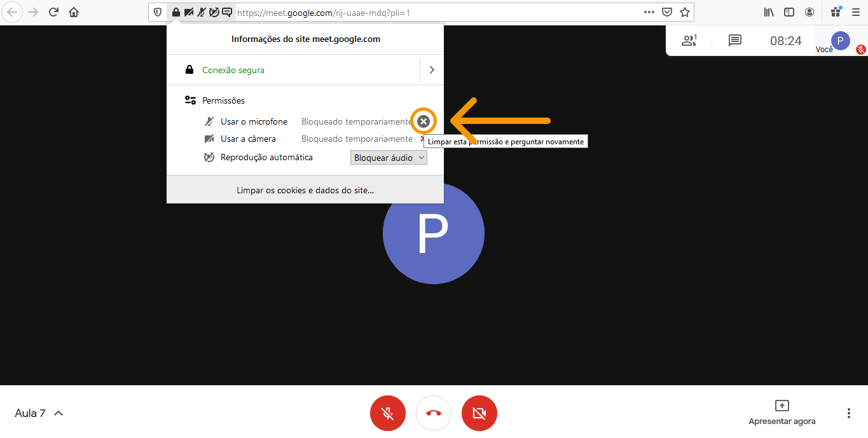Expand meeting details caret next to 'Aula 7'
The image size is (868, 438).
tap(59, 413)
